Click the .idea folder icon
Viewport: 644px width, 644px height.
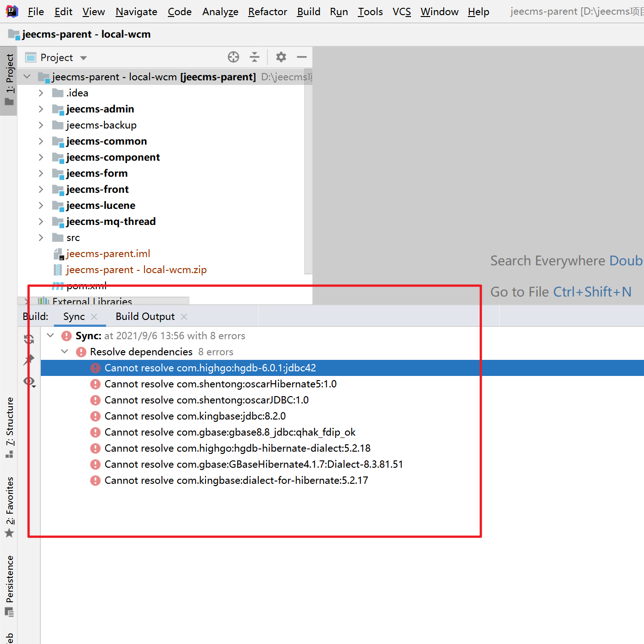click(x=58, y=93)
